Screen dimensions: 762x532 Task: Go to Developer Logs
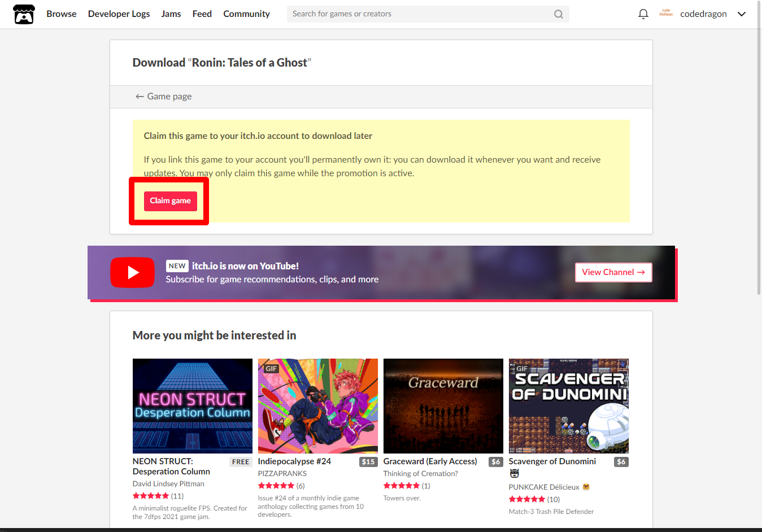[x=119, y=14]
